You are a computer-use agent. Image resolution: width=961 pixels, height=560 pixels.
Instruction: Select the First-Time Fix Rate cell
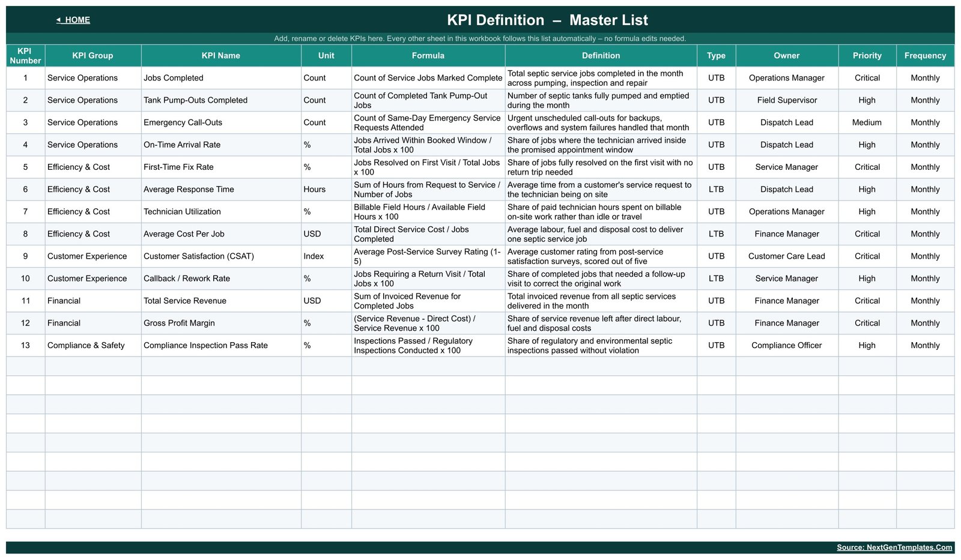coord(221,167)
